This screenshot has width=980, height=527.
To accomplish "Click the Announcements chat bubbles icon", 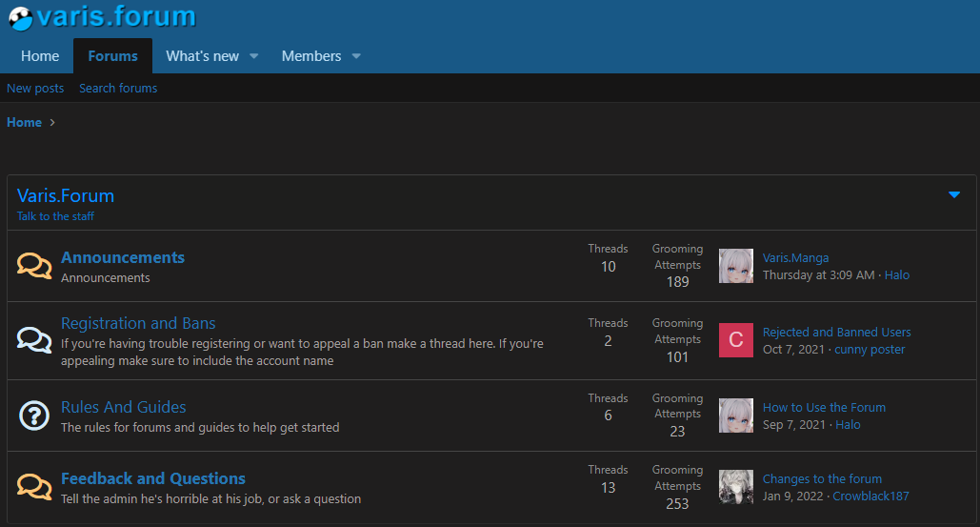I will [34, 266].
